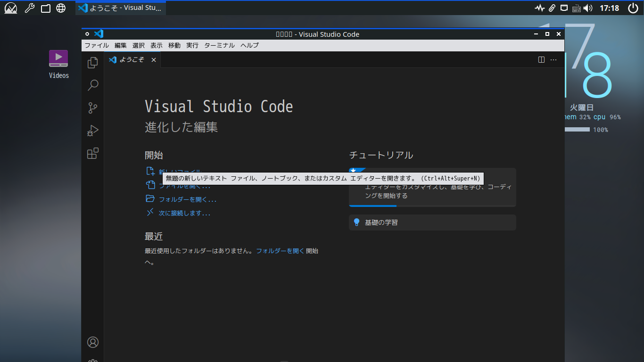The height and width of the screenshot is (362, 644).
Task: Click the 100% bar on desktop widget
Action: coord(577,130)
